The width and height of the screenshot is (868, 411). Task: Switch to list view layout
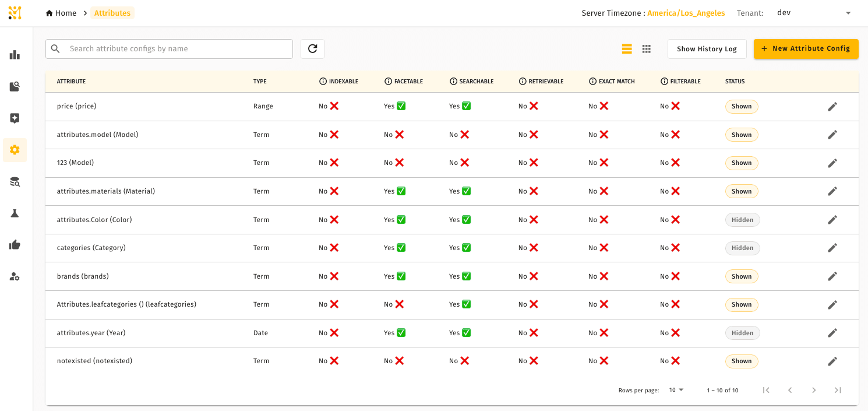627,49
